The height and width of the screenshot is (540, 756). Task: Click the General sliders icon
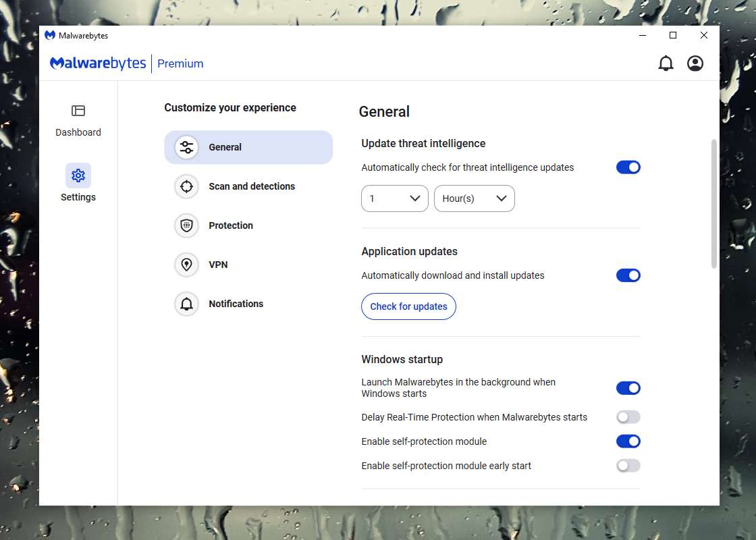point(186,147)
